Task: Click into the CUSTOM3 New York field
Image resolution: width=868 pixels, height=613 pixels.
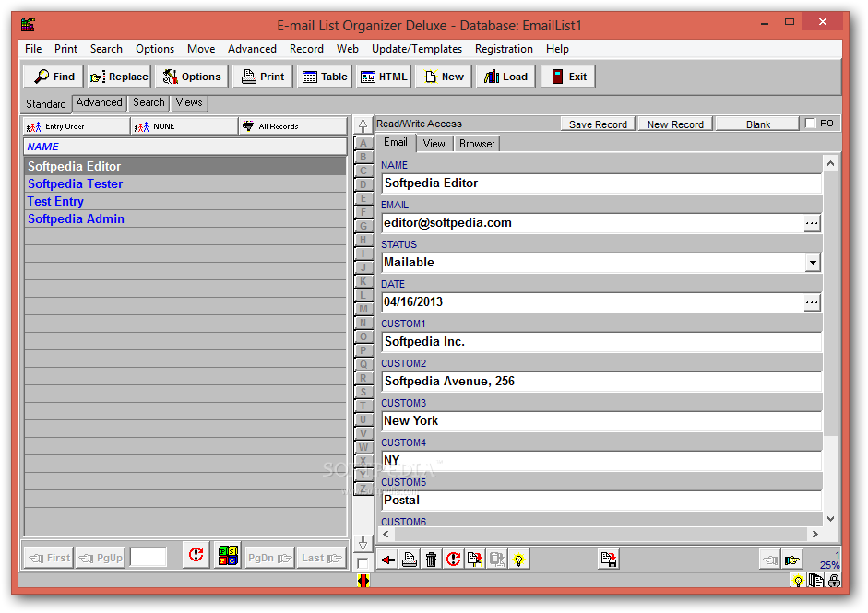Action: pyautogui.click(x=601, y=421)
